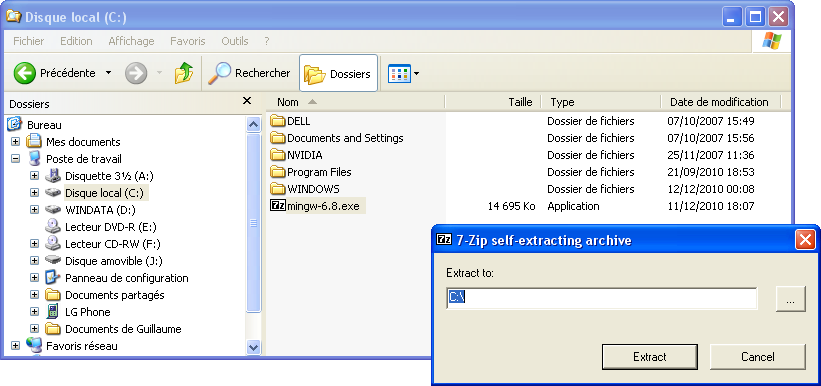Select Favoris réseau network icon
Screen dimensions: 821x386
click(x=34, y=345)
